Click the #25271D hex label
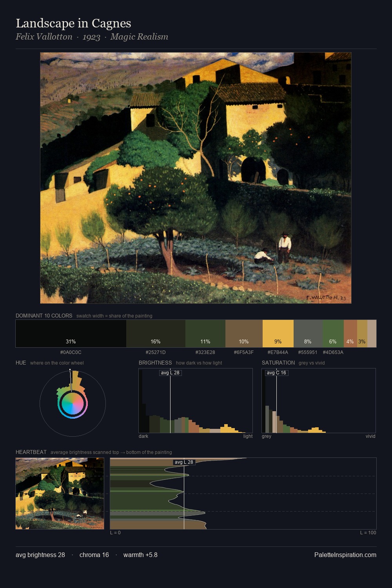Screen dimensions: 392x588 [156, 352]
